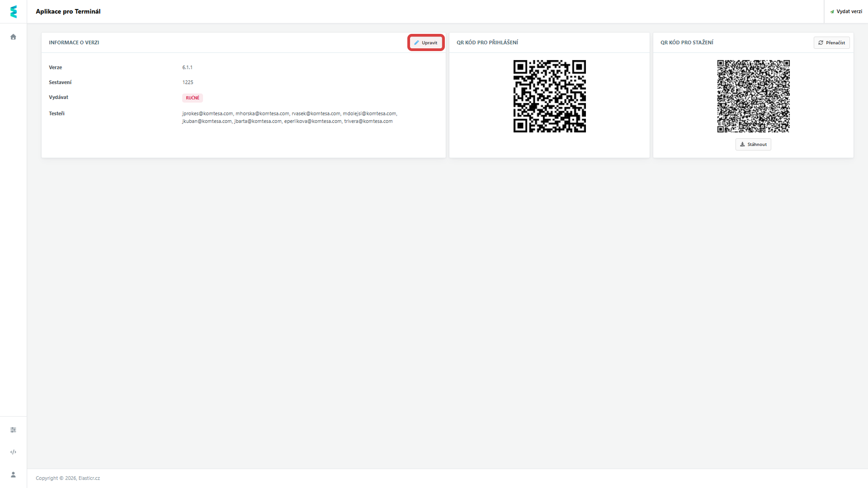Click the Elasticr logo icon
The height and width of the screenshot is (488, 868).
click(14, 12)
